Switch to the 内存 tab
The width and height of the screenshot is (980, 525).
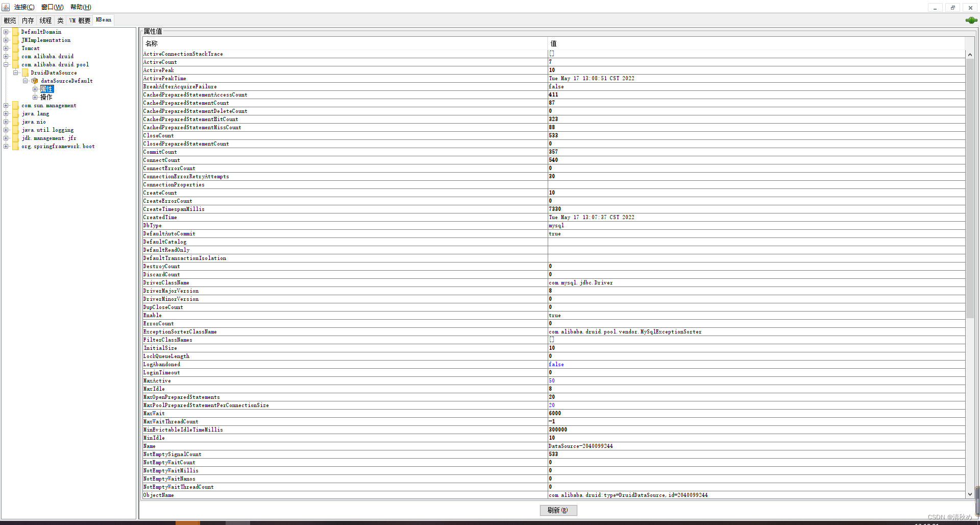coord(28,20)
